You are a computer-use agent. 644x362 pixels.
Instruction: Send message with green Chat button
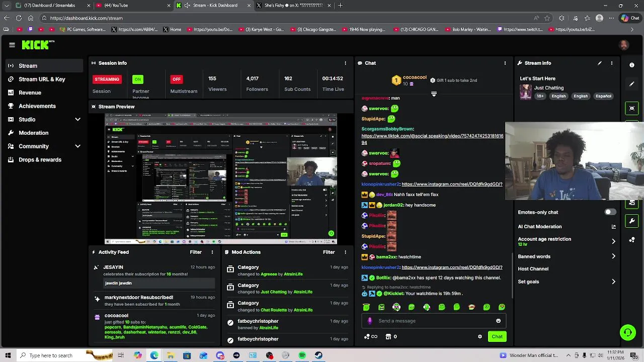tap(497, 336)
